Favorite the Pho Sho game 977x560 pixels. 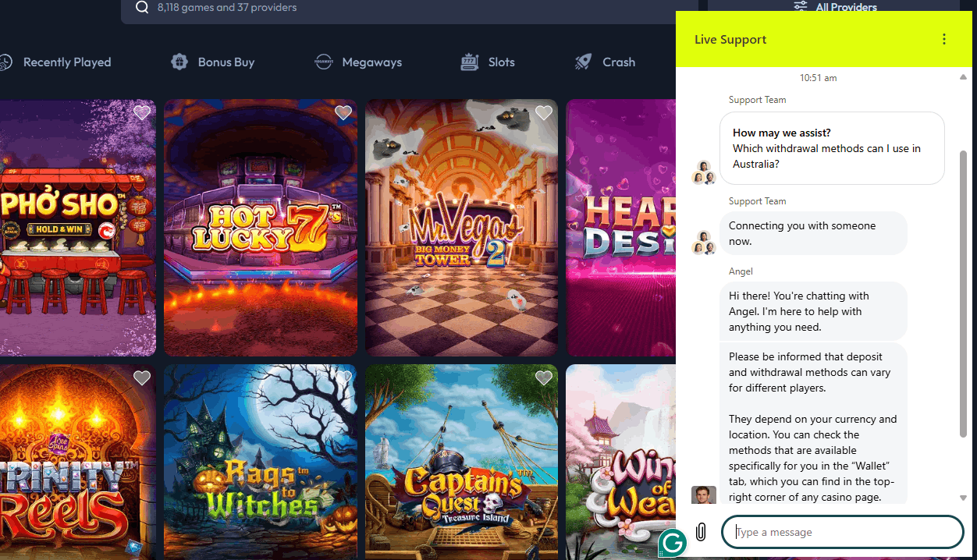pos(141,113)
